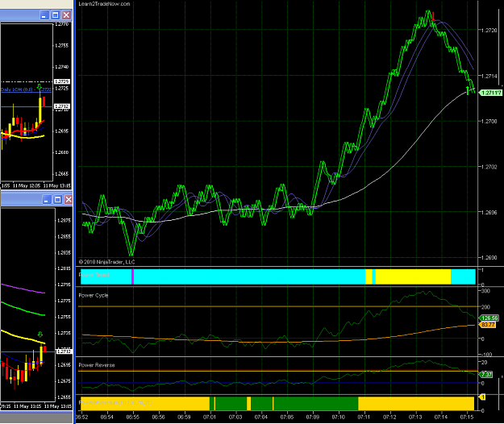Click the 1.2714 price axis label
Viewport: 504px width, 424px height.
[x=489, y=76]
